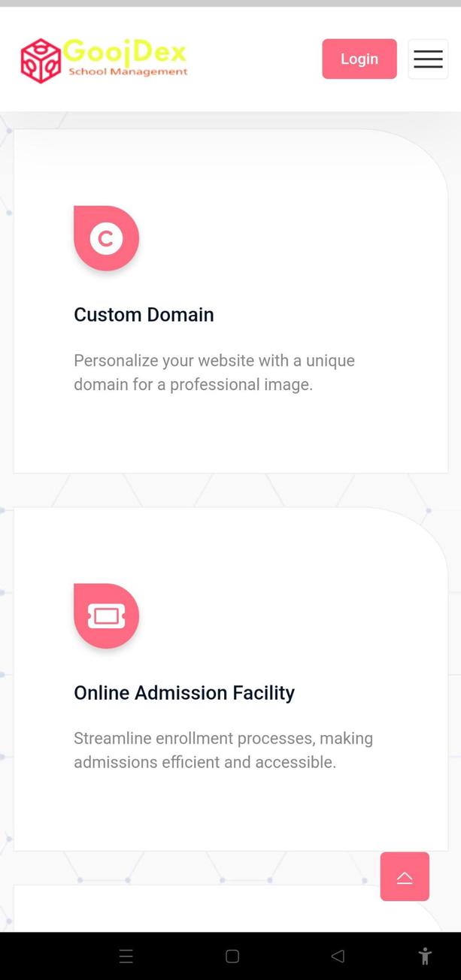Tap the accessibility icon in the navigation bar

pos(425,956)
